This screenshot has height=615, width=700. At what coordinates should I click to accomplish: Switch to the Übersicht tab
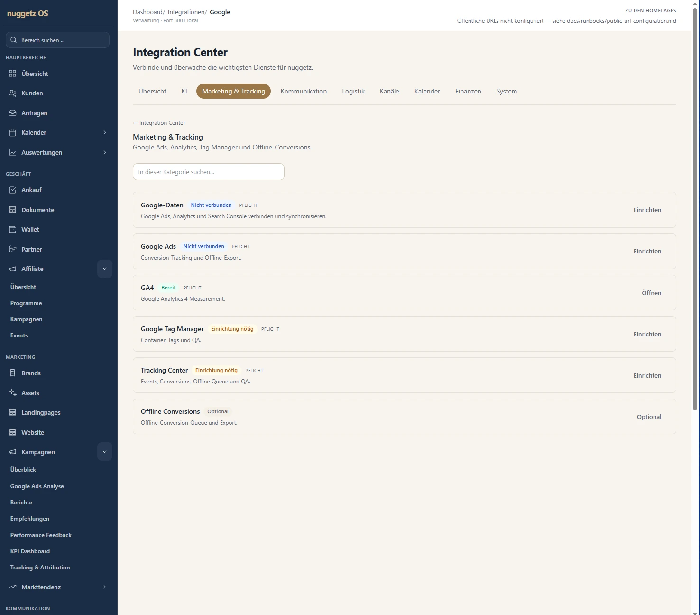[x=152, y=91]
